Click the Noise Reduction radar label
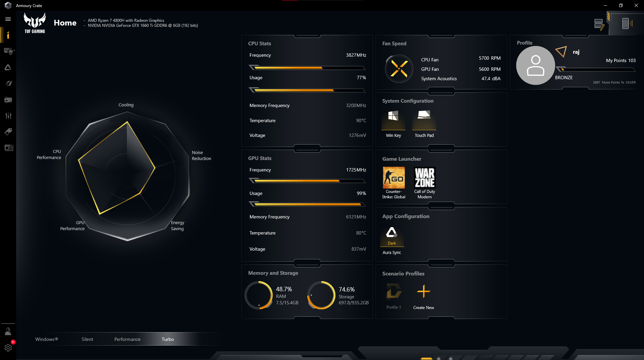Image resolution: width=644 pixels, height=360 pixels. [202, 155]
